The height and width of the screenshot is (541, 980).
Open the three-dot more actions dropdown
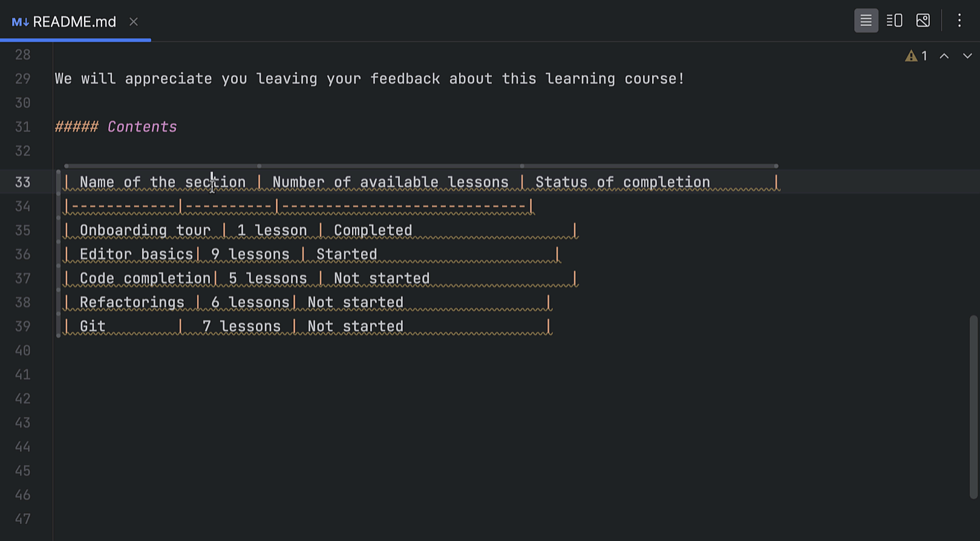click(959, 20)
